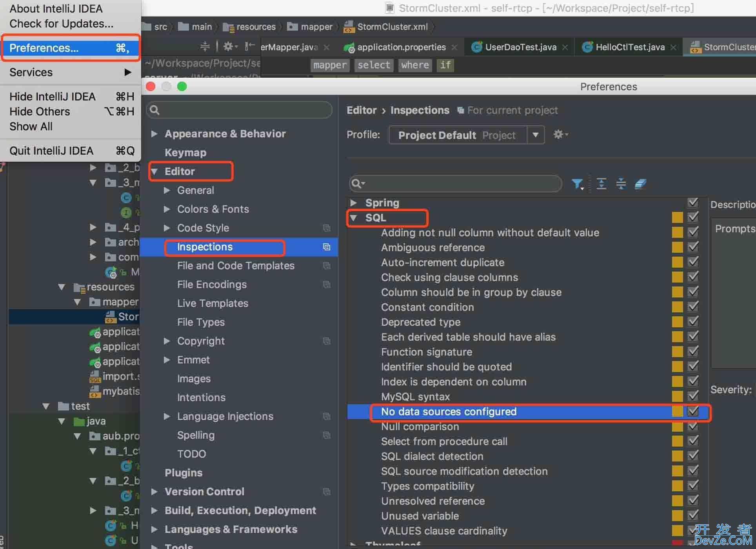Switch to the application.properties tab

[401, 47]
